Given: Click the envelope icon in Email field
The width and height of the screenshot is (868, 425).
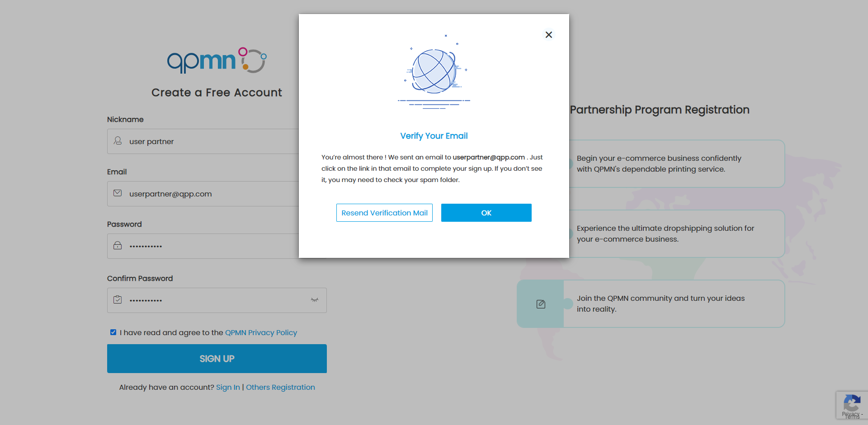Looking at the screenshot, I should pos(118,193).
